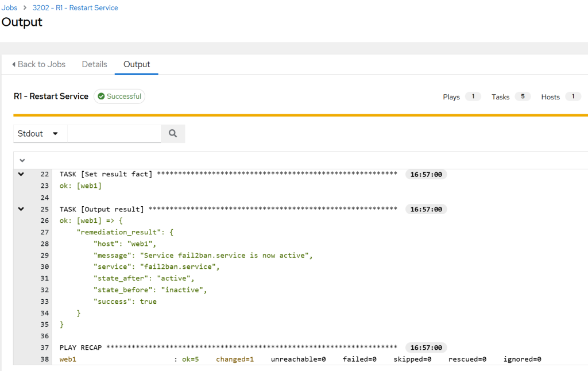Click the 16:57:00 timestamp beside PLAY RECAP
This screenshot has height=371, width=588.
click(426, 347)
